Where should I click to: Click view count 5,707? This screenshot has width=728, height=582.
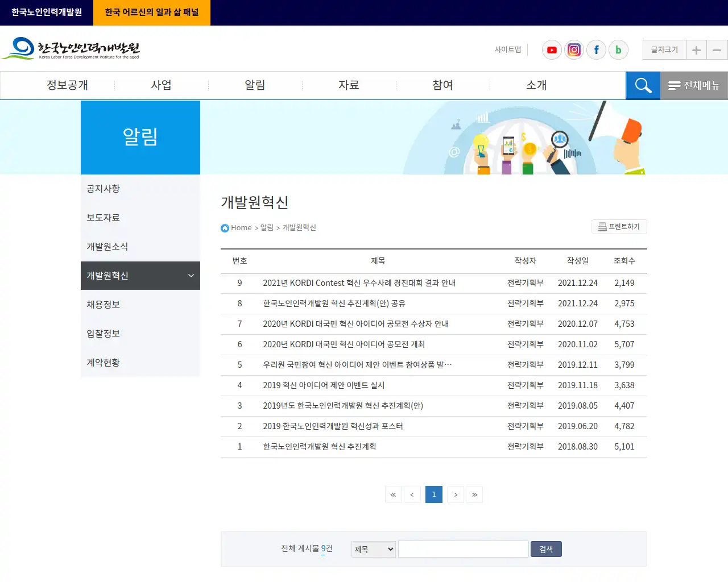click(624, 344)
